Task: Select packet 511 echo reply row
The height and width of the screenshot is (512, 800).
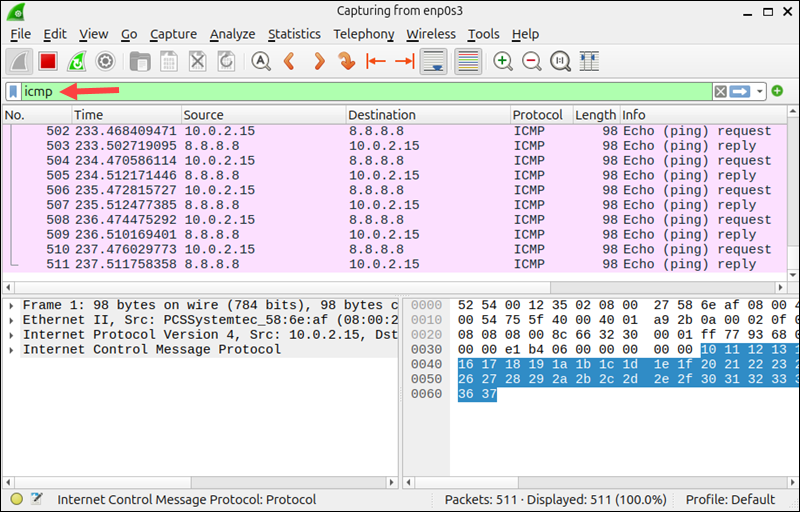Action: click(x=395, y=264)
